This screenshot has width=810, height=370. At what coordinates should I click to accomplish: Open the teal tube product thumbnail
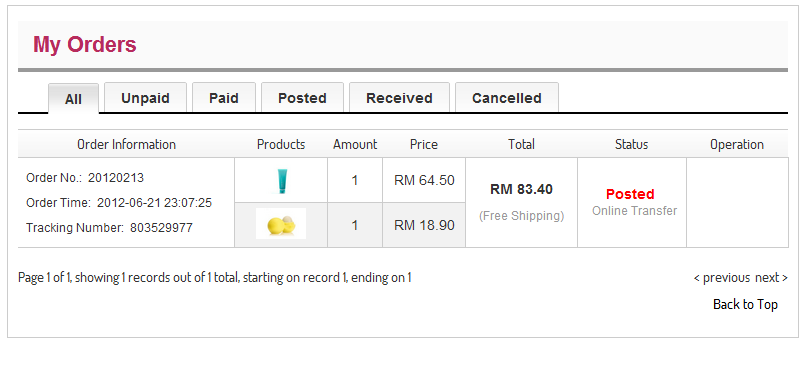[281, 181]
